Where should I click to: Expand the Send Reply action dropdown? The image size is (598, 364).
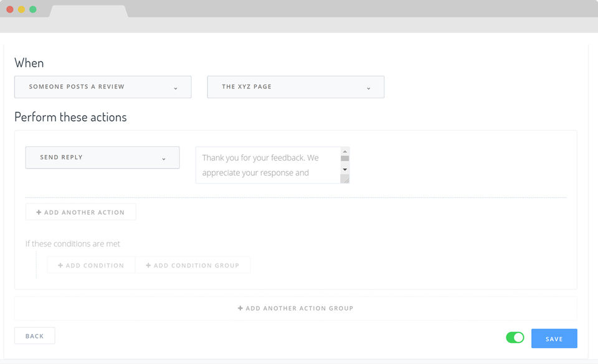pyautogui.click(x=102, y=157)
